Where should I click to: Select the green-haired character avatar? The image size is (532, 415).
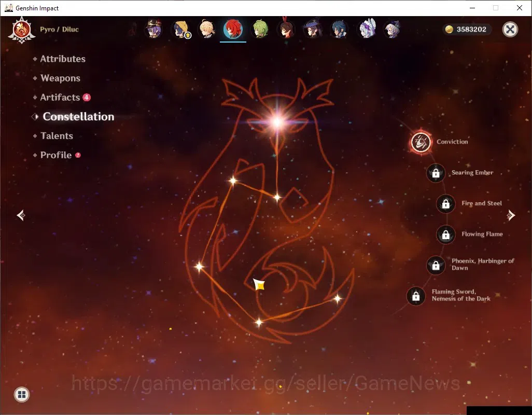coord(260,29)
